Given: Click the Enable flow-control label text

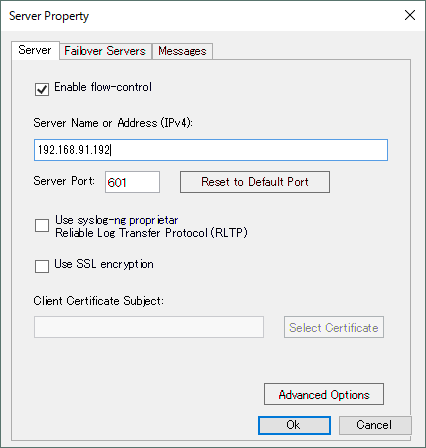Looking at the screenshot, I should pos(103,87).
